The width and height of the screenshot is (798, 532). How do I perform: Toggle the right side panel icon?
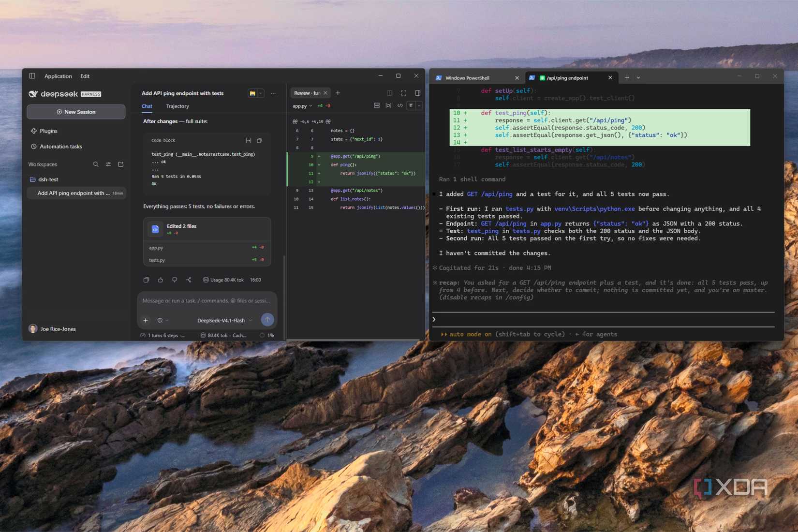tap(417, 93)
